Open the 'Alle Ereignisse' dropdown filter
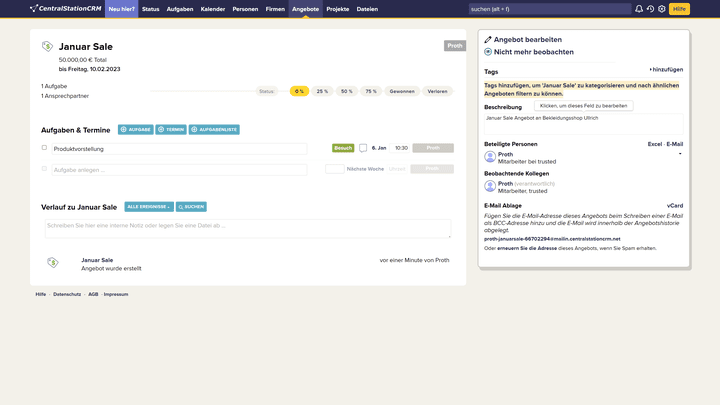720x405 pixels. point(149,207)
